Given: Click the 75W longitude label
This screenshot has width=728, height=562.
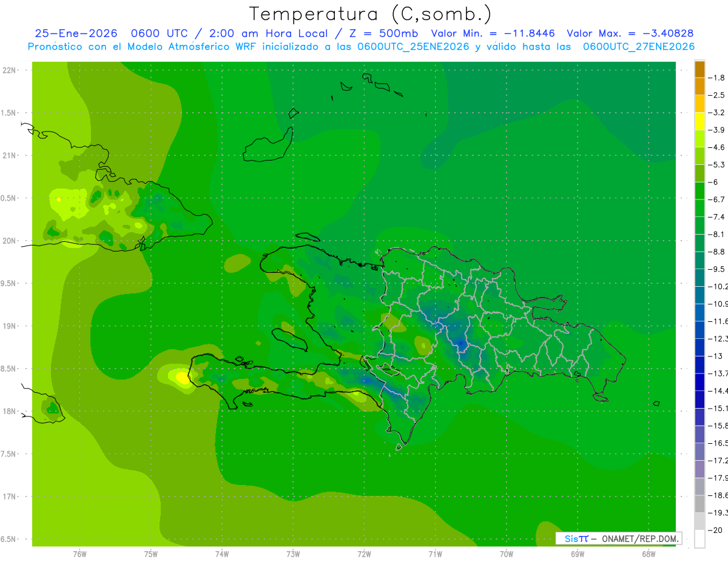Looking at the screenshot, I should coord(151,554).
